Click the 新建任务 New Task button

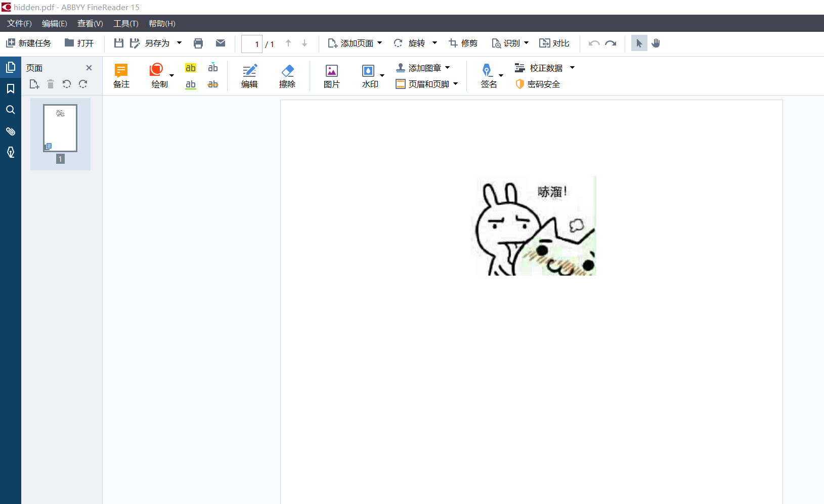click(29, 43)
